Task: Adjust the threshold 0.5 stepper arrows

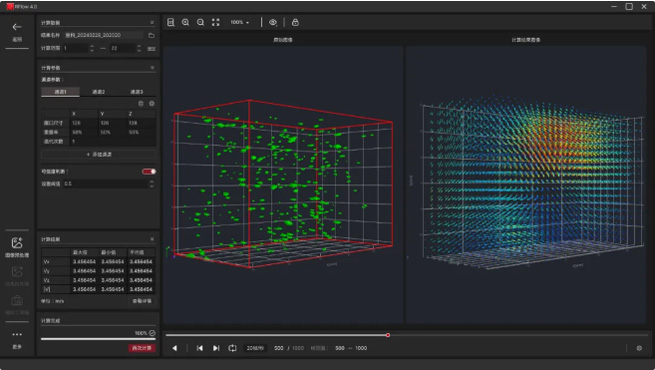Action: pyautogui.click(x=152, y=184)
